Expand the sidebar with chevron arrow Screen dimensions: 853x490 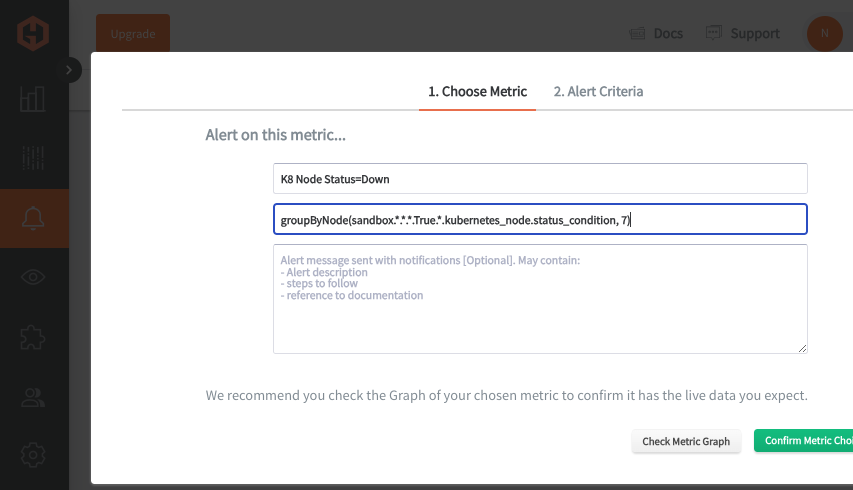69,70
